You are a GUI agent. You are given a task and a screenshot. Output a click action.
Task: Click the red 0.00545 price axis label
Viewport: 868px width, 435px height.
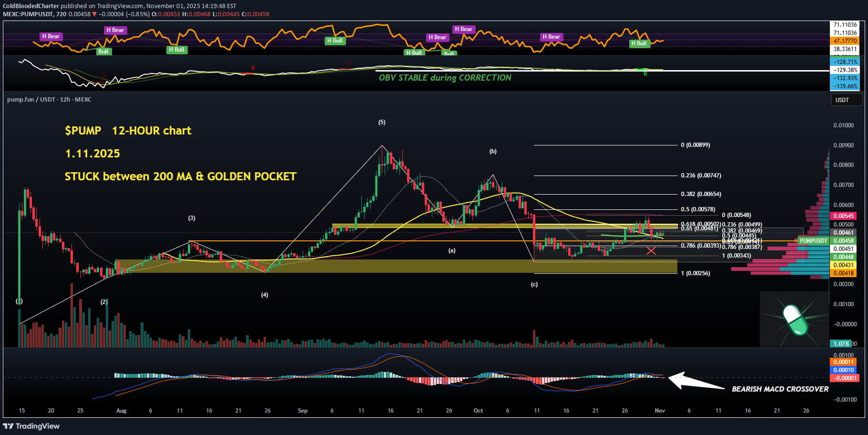pos(843,216)
